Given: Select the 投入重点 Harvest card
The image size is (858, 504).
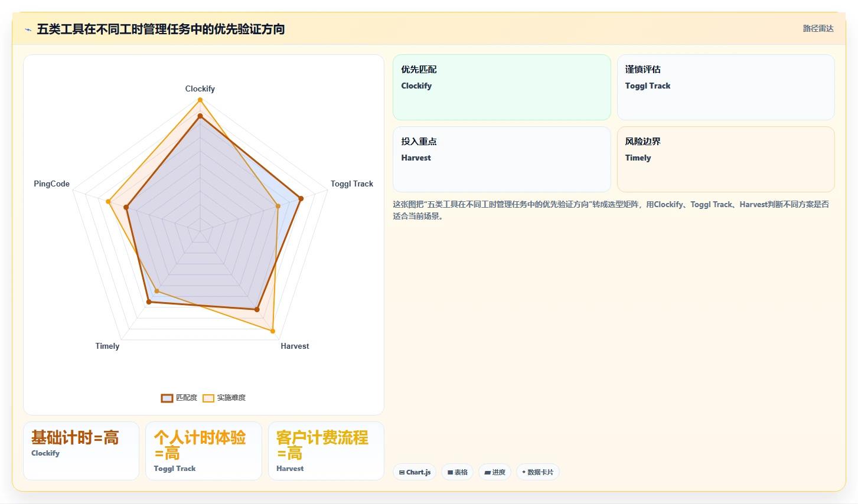Looking at the screenshot, I should (502, 159).
